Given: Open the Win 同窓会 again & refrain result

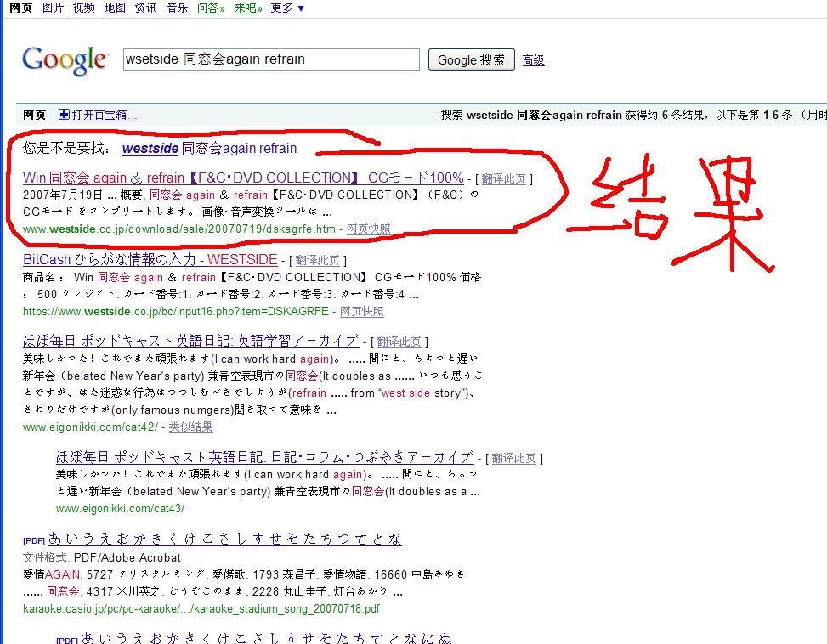Looking at the screenshot, I should click(x=243, y=178).
